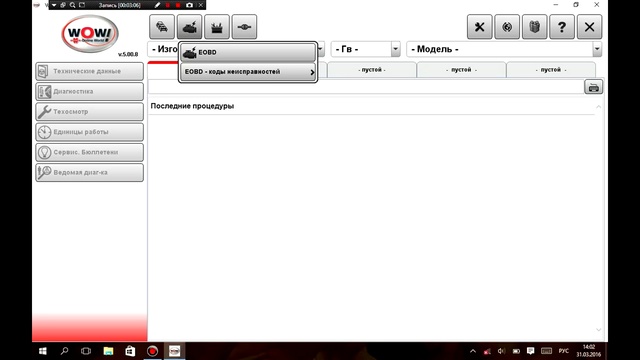Select EOBD menu entry
The width and height of the screenshot is (640, 360).
click(248, 53)
